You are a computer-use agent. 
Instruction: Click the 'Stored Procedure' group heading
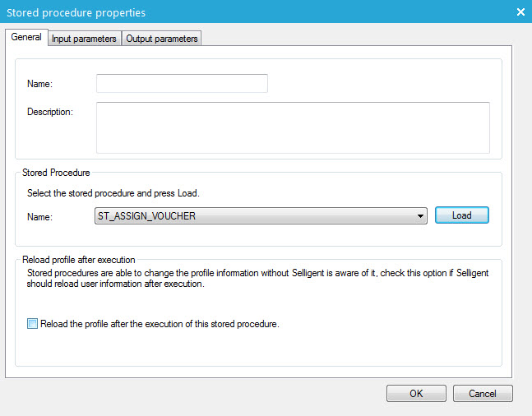click(x=56, y=173)
